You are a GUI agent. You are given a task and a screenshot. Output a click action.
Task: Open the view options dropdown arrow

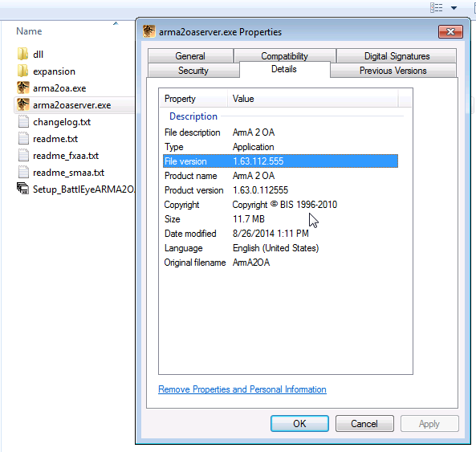point(454,8)
